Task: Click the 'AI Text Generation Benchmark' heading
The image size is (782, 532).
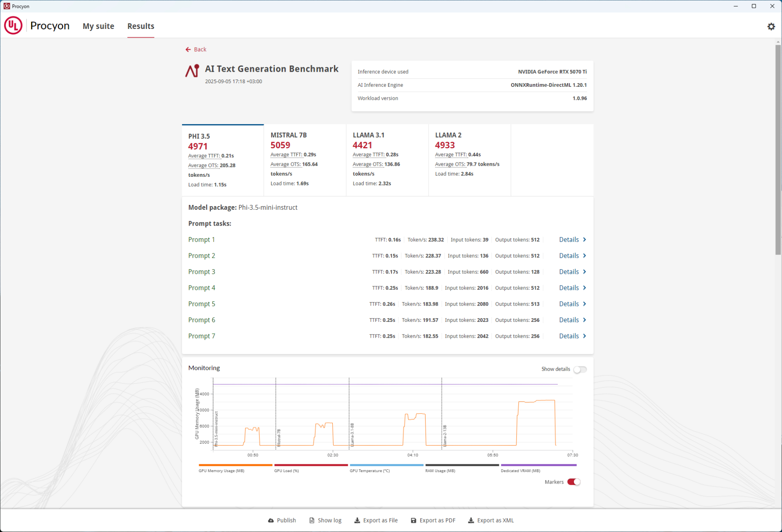Action: (x=272, y=69)
